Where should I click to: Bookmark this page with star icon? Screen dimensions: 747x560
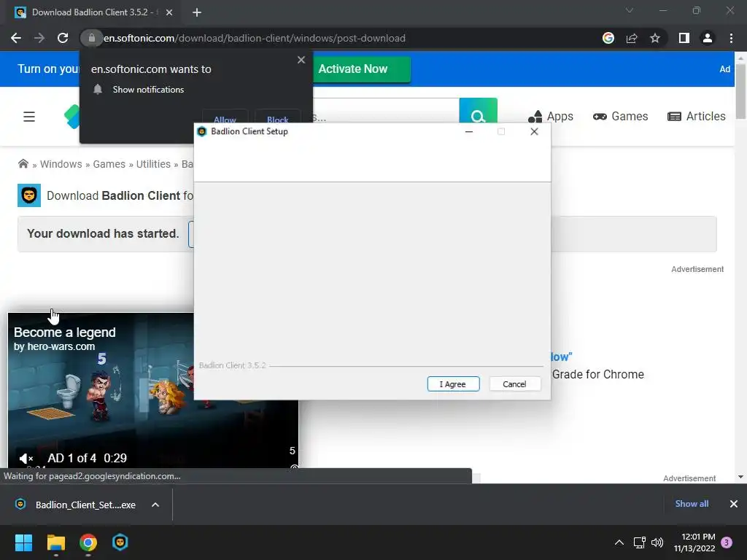point(655,38)
